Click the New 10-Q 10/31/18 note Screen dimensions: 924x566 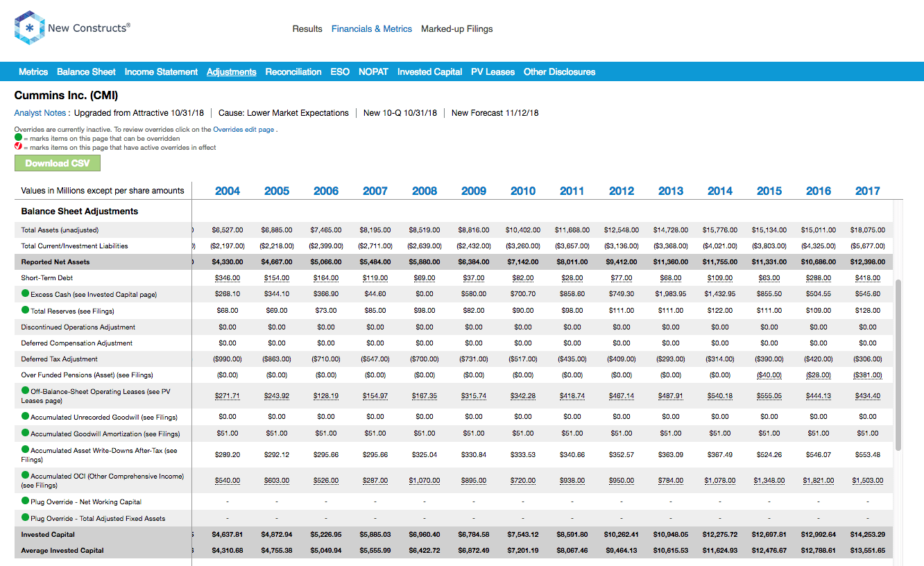click(400, 113)
